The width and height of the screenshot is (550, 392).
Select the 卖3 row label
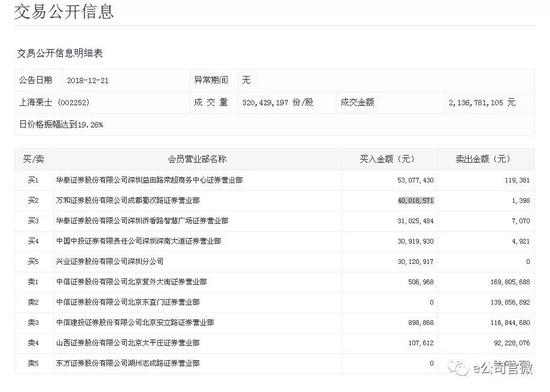(x=33, y=322)
